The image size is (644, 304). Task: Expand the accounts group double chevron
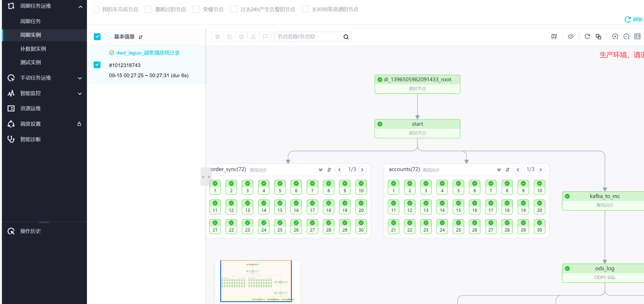(499, 170)
